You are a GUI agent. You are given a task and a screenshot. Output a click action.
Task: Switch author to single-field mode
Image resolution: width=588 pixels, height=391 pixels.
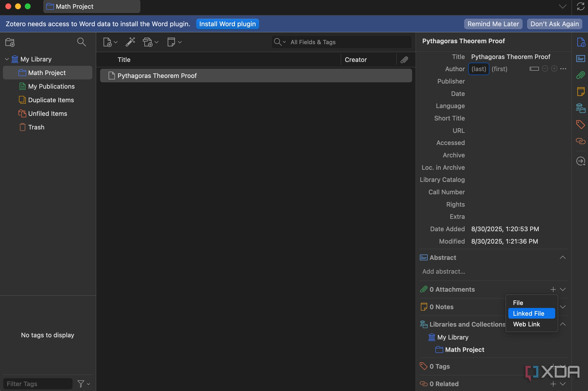534,69
